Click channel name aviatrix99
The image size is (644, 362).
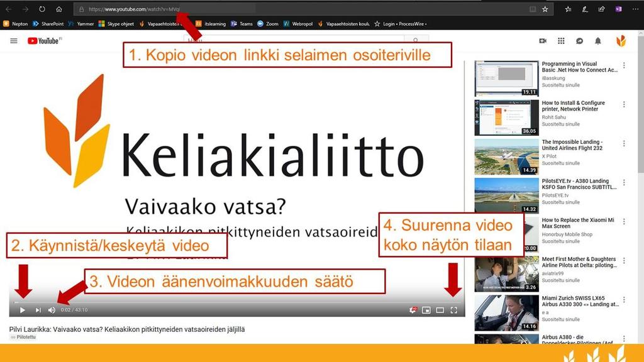coord(553,273)
